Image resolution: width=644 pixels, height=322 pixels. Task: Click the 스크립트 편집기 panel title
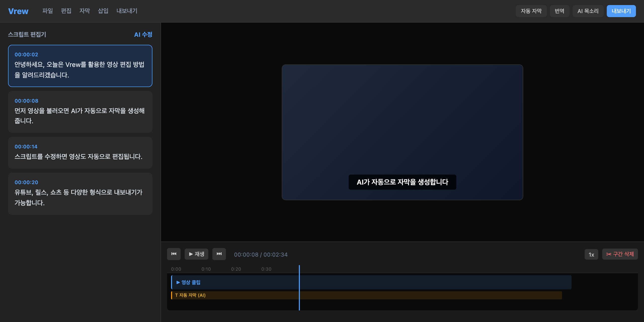coord(27,34)
